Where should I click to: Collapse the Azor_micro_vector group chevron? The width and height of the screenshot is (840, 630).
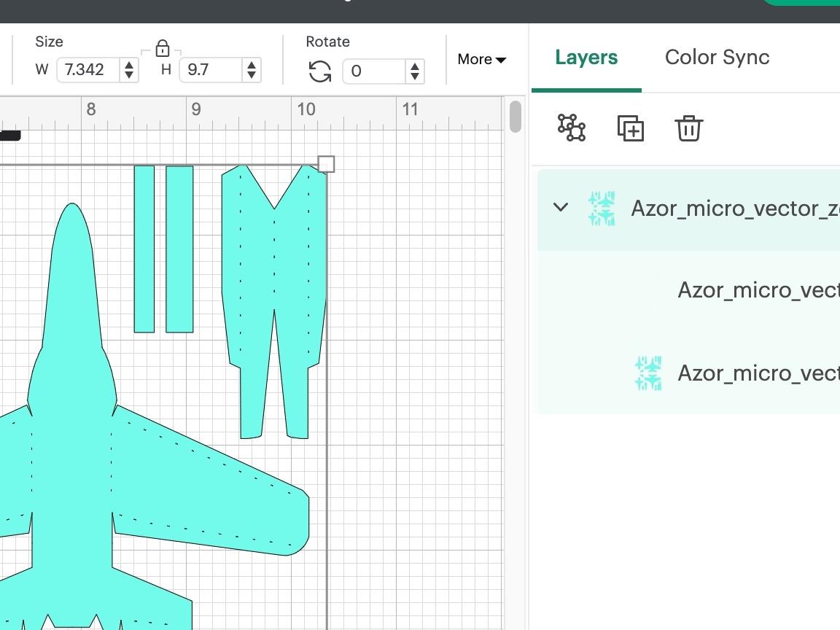(561, 208)
